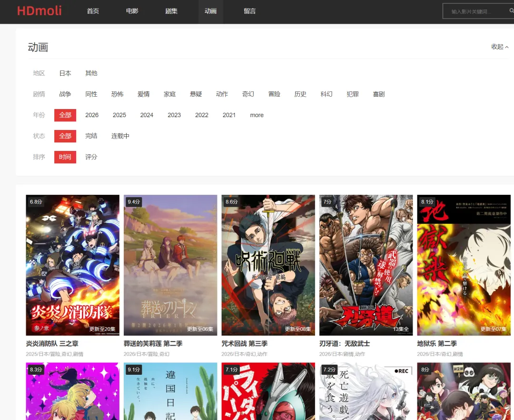Filter by year 2025
Image resolution: width=514 pixels, height=420 pixels.
(119, 115)
